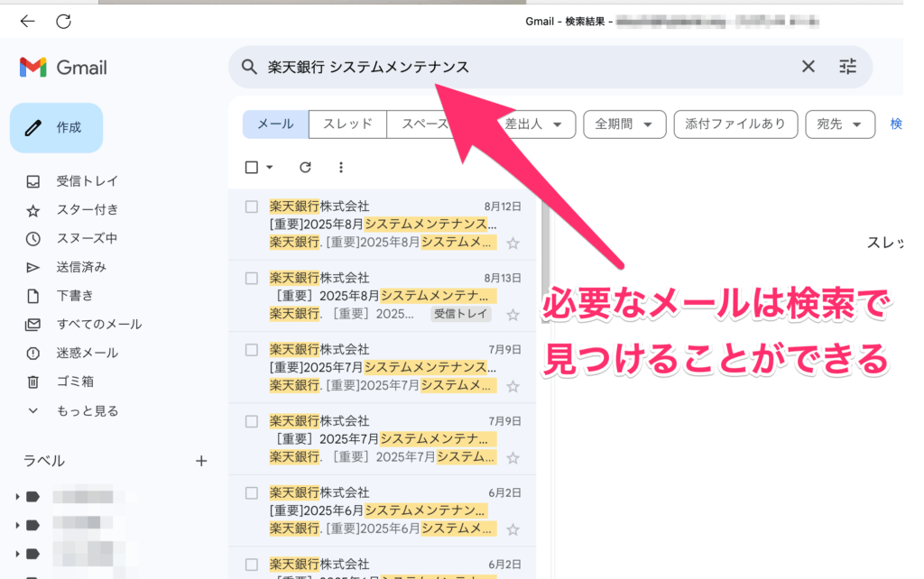Check the lower 6月2日 email checkbox
This screenshot has height=579, width=924.
pyautogui.click(x=252, y=565)
